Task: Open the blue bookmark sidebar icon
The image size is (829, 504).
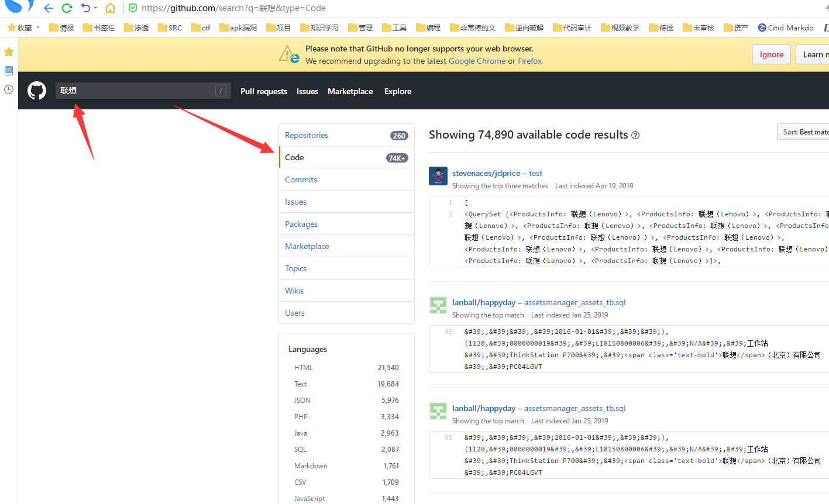Action: tap(9, 71)
